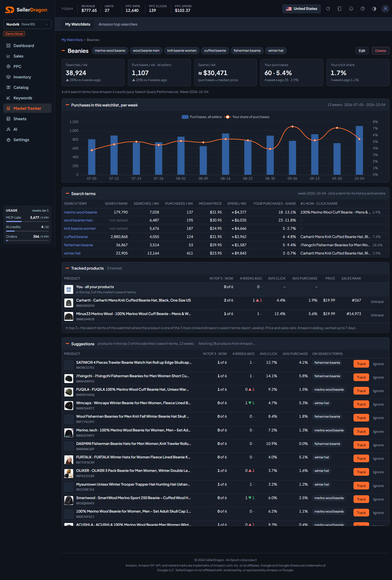Click the notifications bell icon
Viewport: 392px width, 580px height.
tap(351, 9)
